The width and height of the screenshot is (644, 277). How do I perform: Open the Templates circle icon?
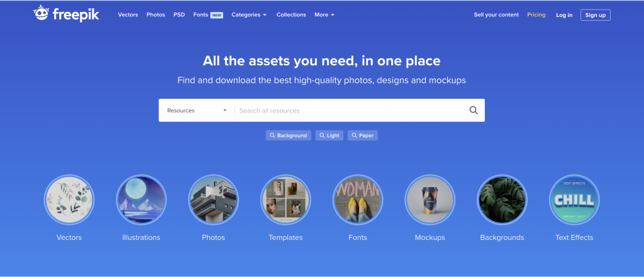tap(286, 200)
